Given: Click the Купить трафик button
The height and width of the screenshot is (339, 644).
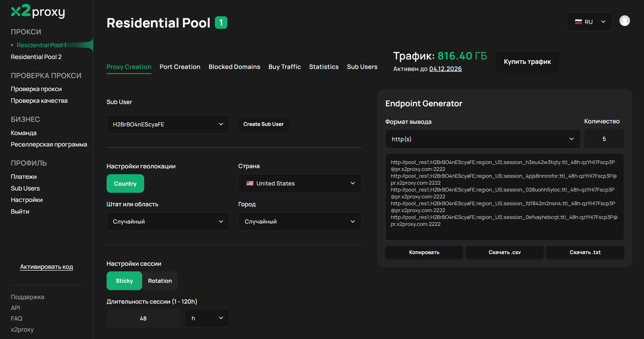Looking at the screenshot, I should point(527,62).
